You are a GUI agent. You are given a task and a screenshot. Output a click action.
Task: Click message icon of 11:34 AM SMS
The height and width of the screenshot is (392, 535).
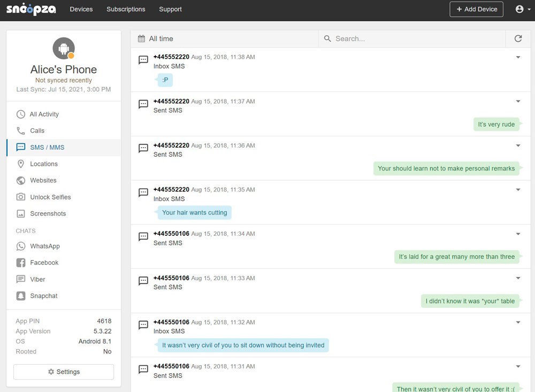click(143, 236)
